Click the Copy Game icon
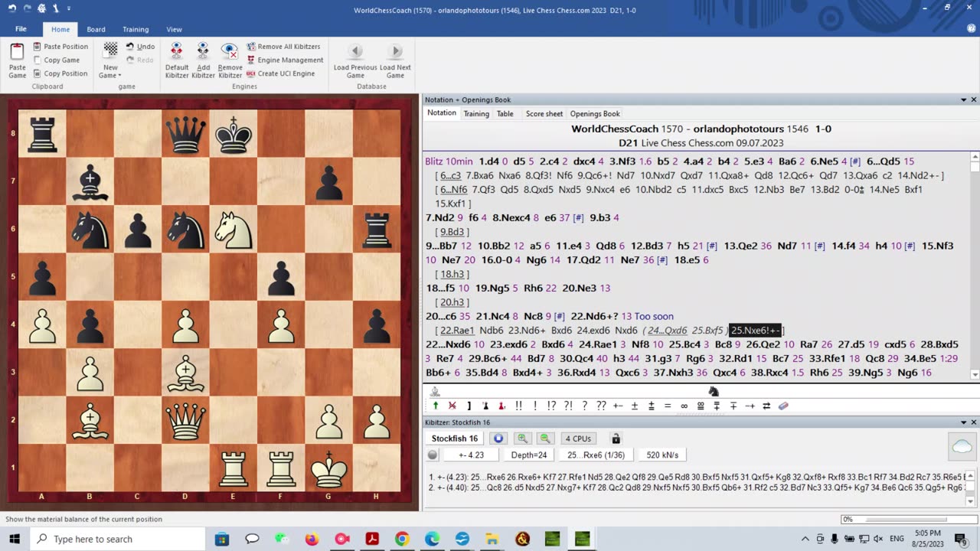 pyautogui.click(x=38, y=60)
